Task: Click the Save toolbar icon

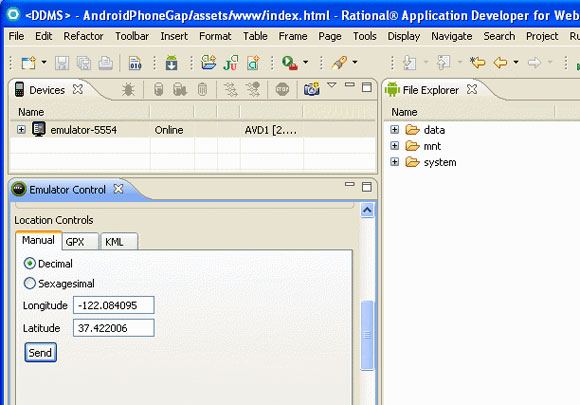Action: pyautogui.click(x=62, y=63)
